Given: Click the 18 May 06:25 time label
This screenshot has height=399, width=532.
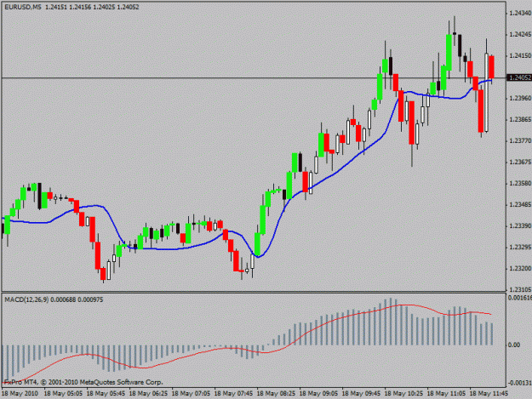Looking at the screenshot, I should point(148,394).
